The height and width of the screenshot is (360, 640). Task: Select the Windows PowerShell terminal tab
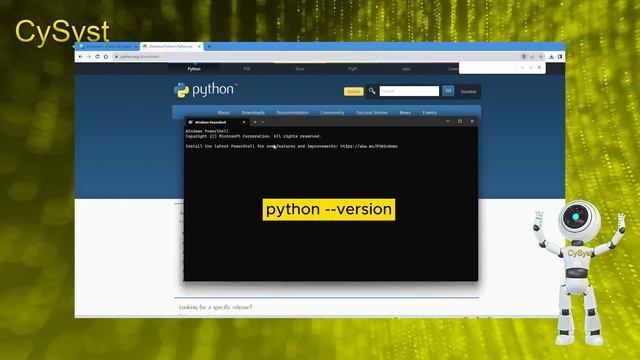(x=216, y=122)
